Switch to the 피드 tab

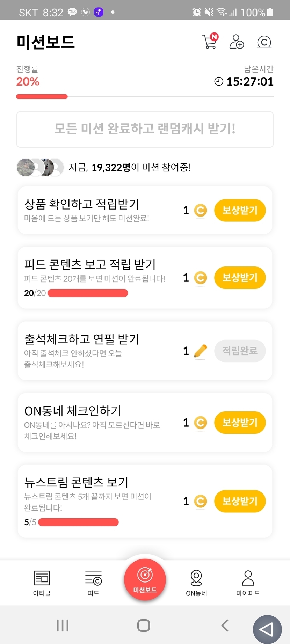click(93, 583)
